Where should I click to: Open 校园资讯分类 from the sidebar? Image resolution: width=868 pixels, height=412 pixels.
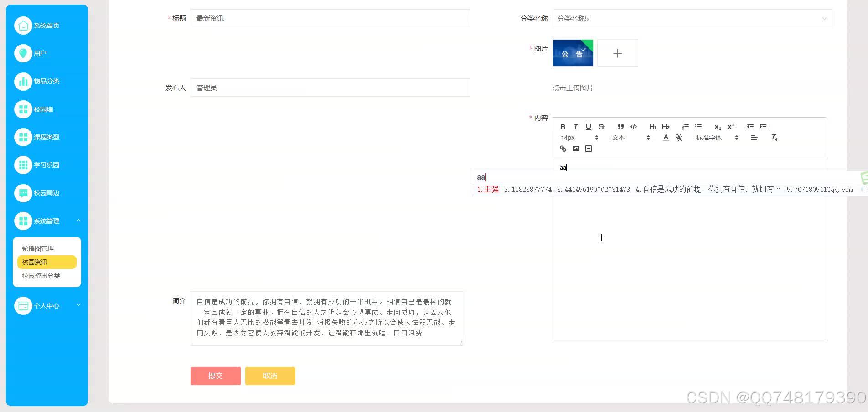point(41,275)
